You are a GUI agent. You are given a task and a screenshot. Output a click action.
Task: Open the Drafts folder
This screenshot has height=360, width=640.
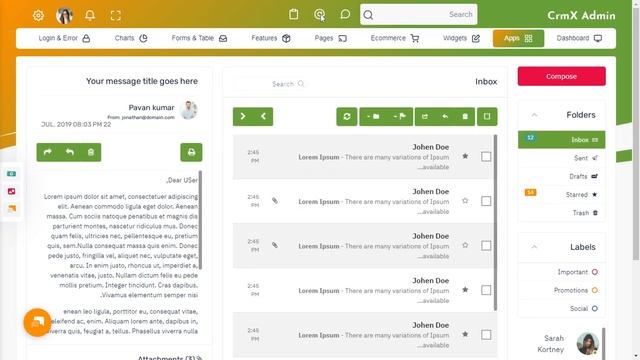click(562, 176)
